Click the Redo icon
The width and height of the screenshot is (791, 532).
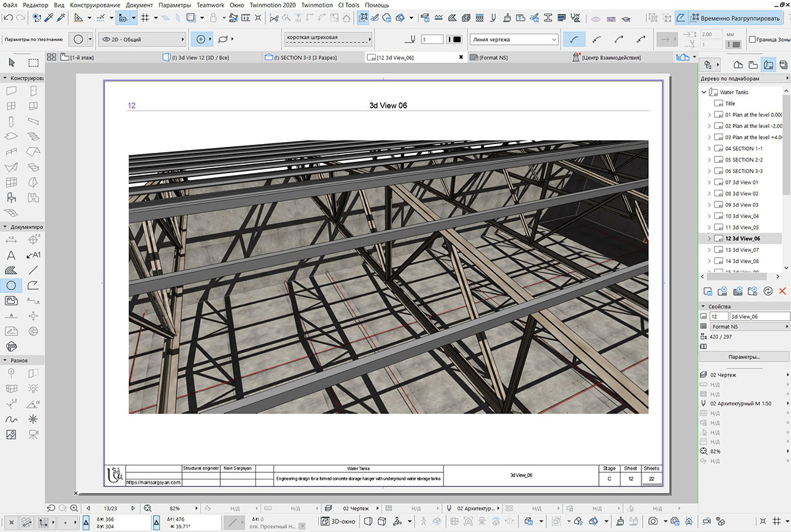point(21,18)
